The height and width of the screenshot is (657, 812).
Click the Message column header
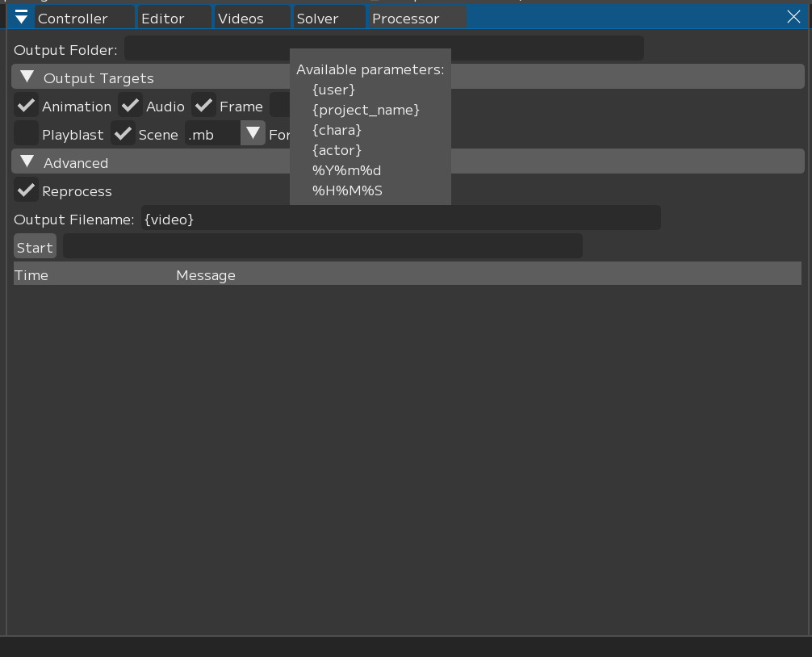click(206, 275)
